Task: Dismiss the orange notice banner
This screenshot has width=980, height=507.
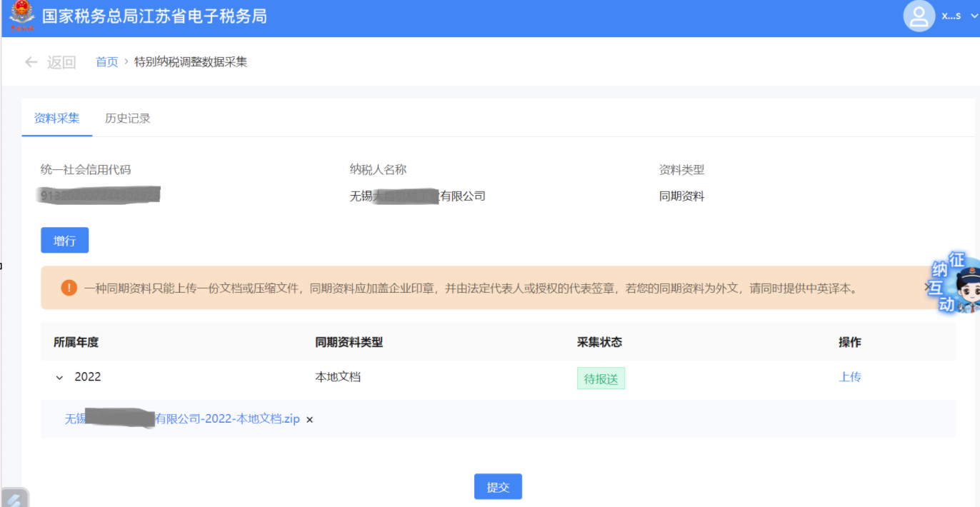Action: tap(927, 287)
